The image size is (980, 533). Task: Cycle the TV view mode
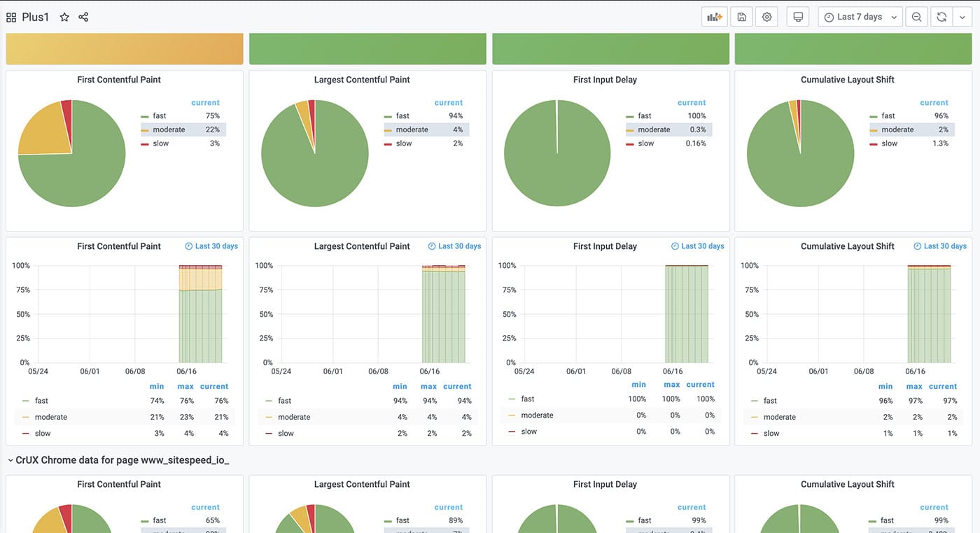pos(798,17)
